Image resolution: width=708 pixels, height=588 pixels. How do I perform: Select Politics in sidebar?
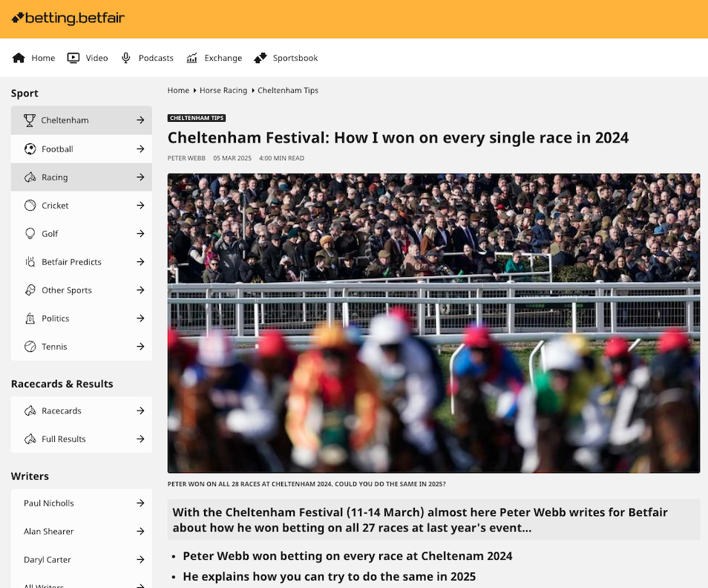coord(82,318)
